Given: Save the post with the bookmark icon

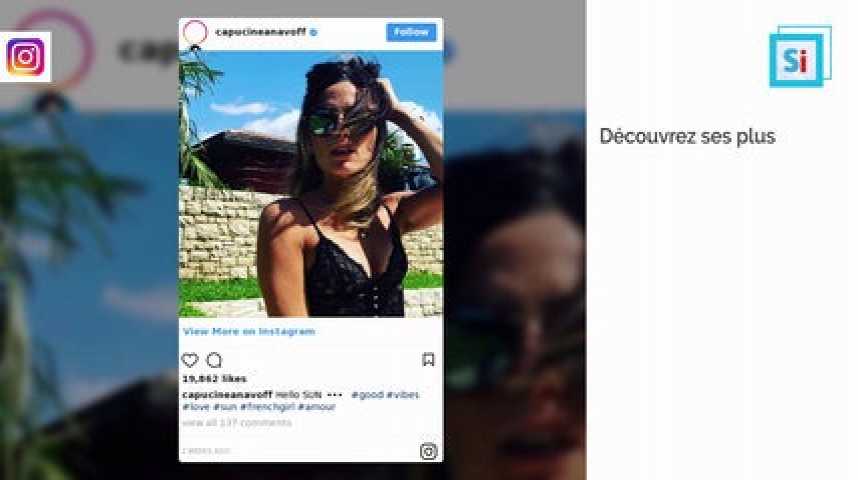Looking at the screenshot, I should pos(428,360).
